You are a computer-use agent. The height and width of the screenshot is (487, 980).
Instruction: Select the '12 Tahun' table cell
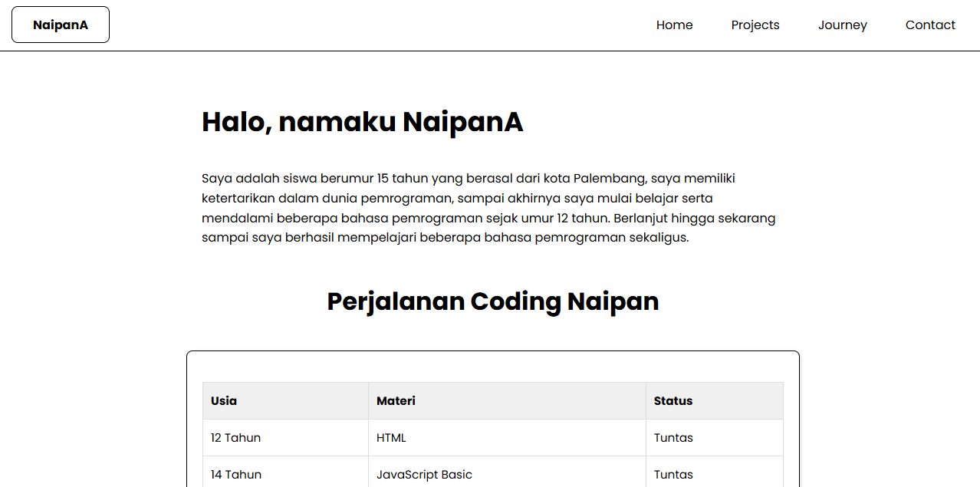pyautogui.click(x=235, y=437)
